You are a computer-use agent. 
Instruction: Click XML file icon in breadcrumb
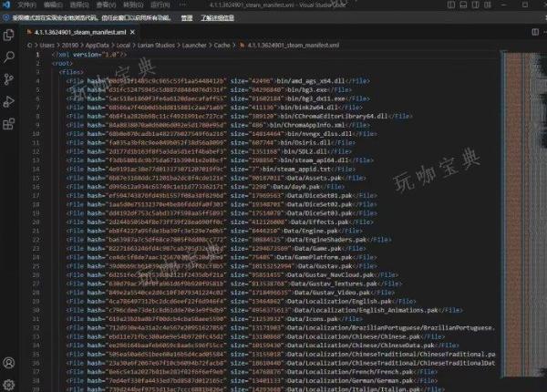point(242,45)
